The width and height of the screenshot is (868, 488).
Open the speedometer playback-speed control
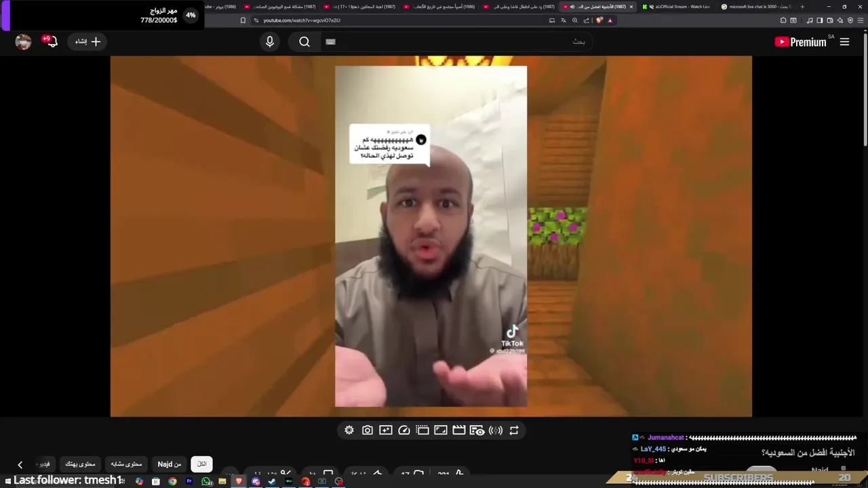tap(404, 430)
